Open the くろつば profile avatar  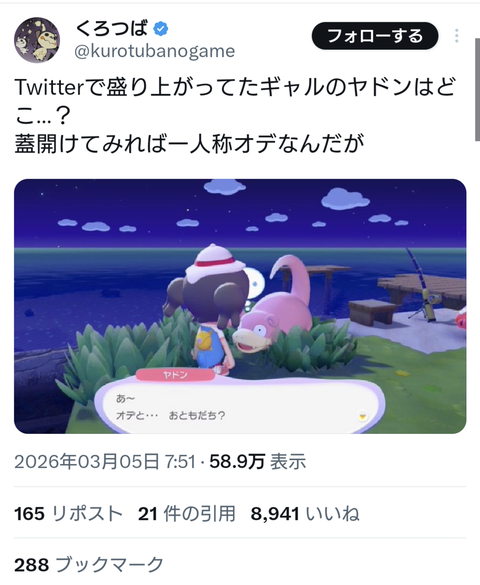37,40
